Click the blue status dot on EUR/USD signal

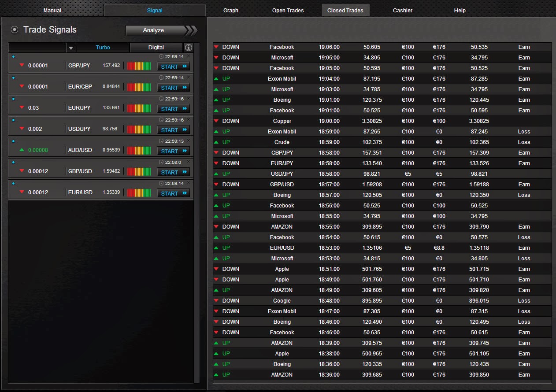13,183
